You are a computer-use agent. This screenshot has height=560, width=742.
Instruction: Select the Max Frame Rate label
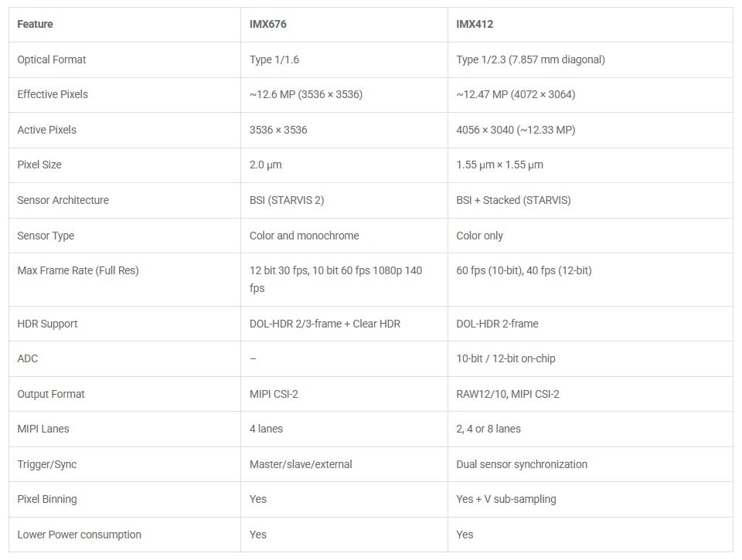tap(78, 270)
